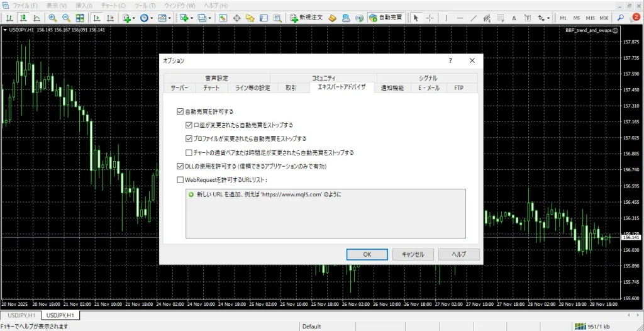The image size is (644, 331).
Task: Switch to the 通知機能 tab
Action: click(x=392, y=88)
